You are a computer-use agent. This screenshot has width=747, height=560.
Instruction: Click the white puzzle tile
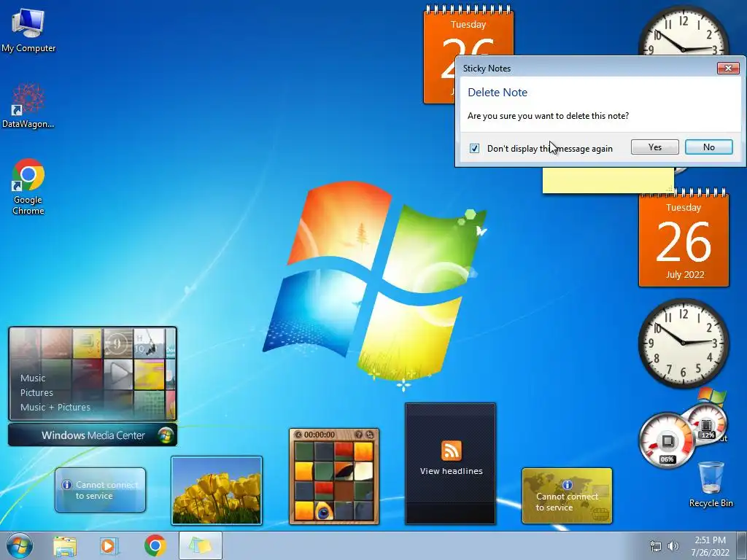point(363,472)
